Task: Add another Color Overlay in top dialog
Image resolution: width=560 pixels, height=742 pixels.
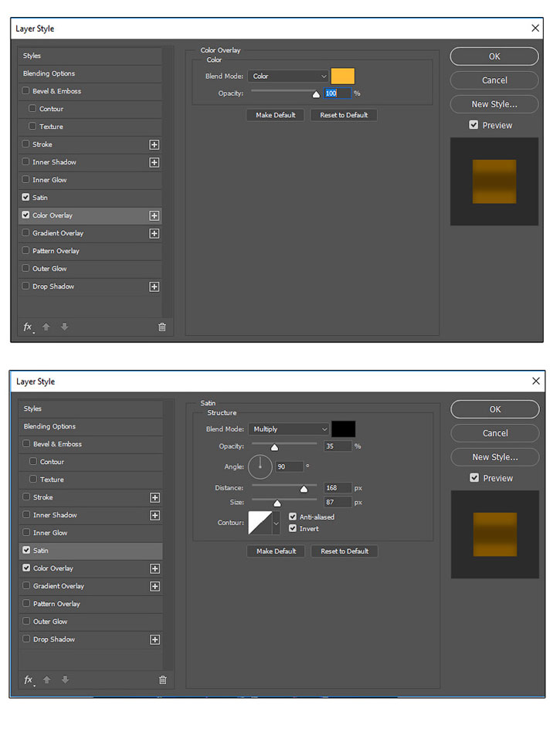Action: pos(154,215)
